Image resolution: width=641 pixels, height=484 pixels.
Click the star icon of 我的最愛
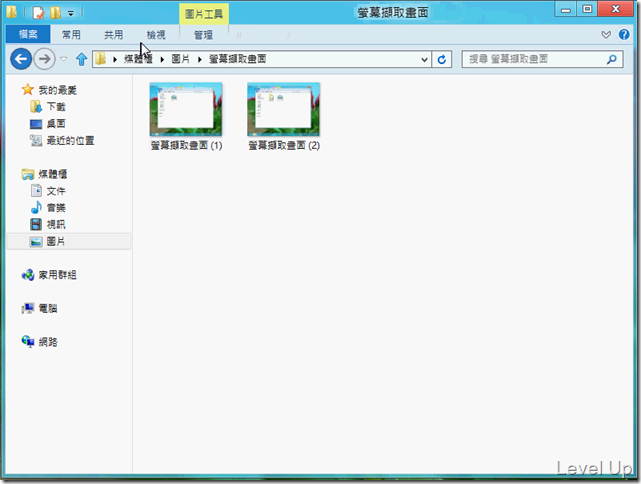(27, 90)
